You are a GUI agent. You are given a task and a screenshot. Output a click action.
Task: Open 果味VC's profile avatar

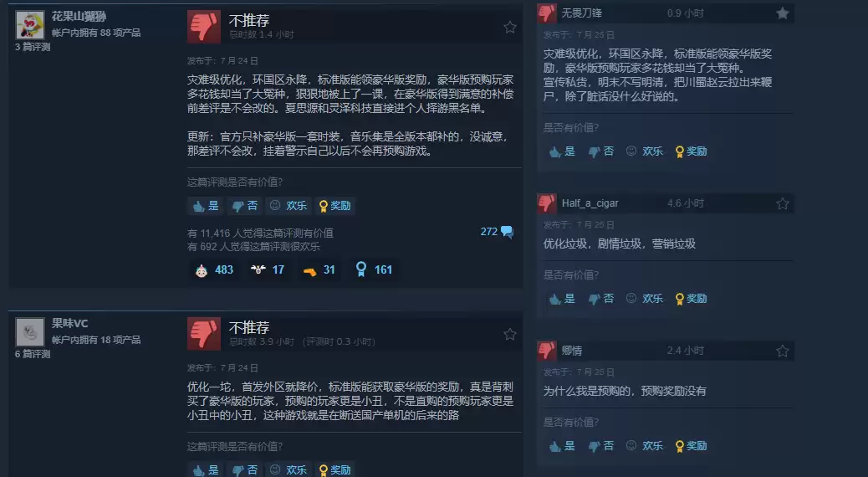[30, 332]
